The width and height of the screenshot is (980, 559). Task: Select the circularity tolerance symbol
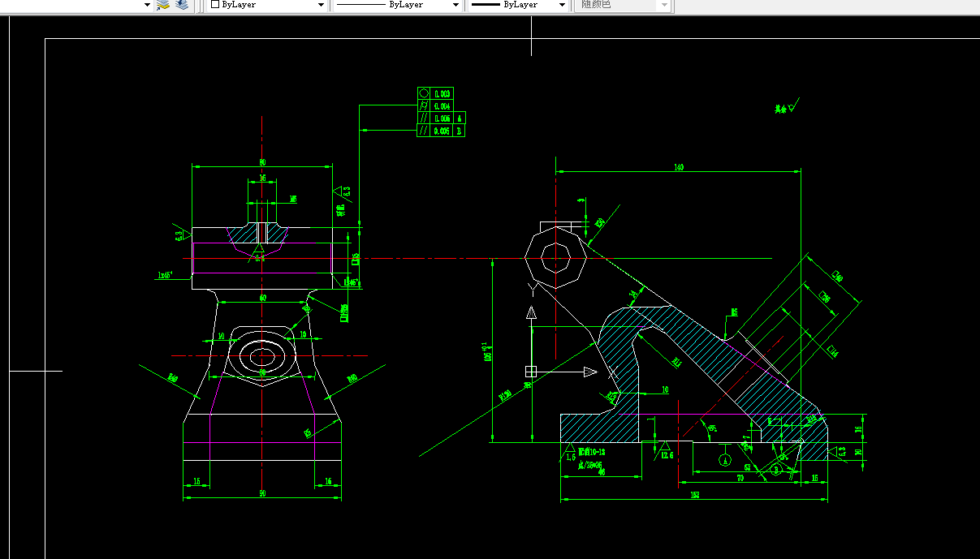(x=423, y=93)
